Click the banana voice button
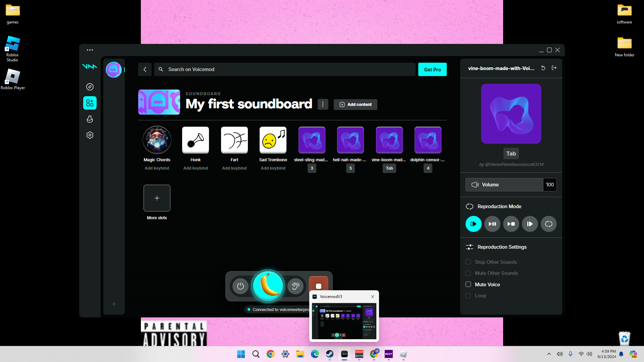 tap(268, 286)
